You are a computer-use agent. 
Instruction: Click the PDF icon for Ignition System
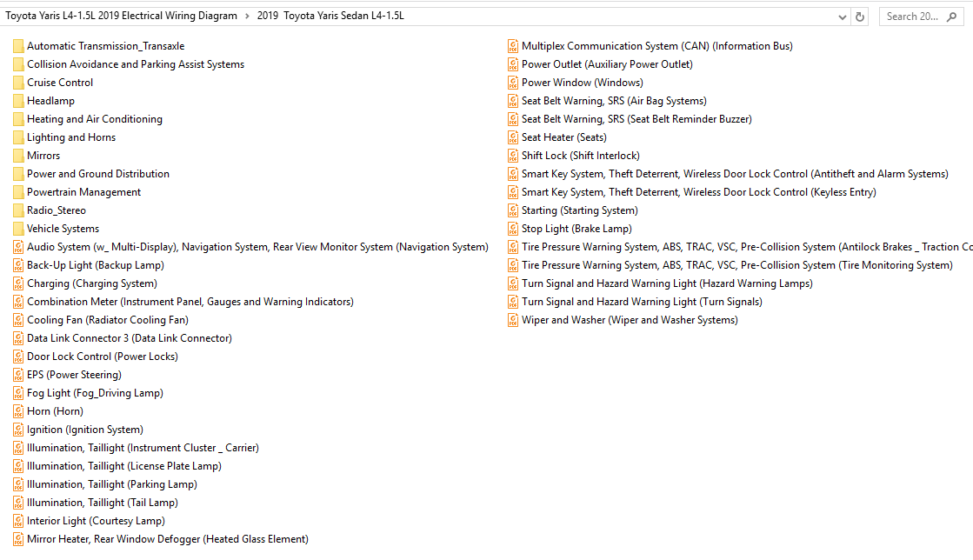[x=18, y=430]
